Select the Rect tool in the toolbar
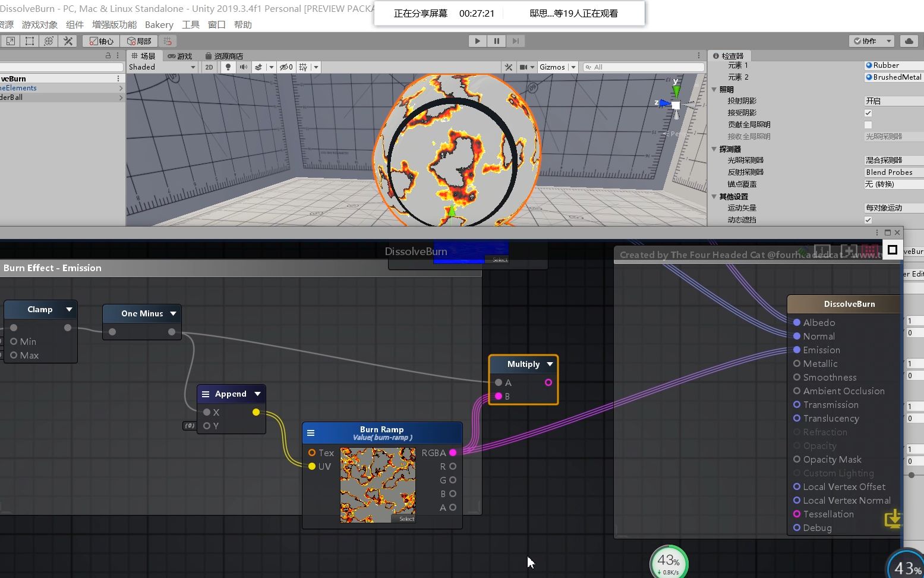 tap(29, 41)
